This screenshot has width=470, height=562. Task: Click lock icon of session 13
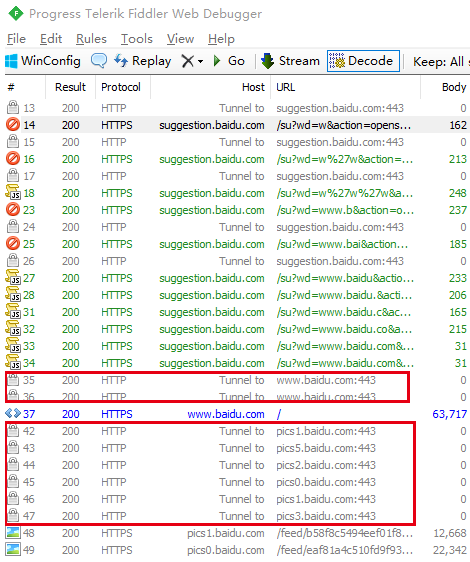[x=13, y=107]
